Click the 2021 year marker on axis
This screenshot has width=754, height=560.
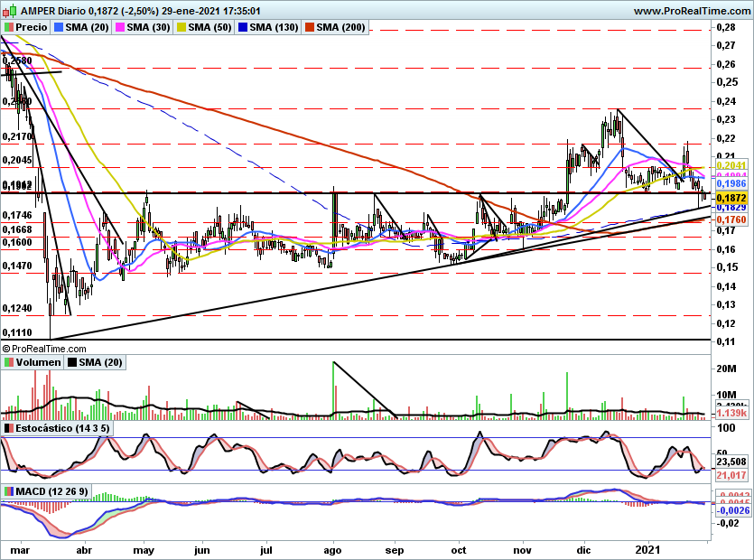click(x=647, y=550)
